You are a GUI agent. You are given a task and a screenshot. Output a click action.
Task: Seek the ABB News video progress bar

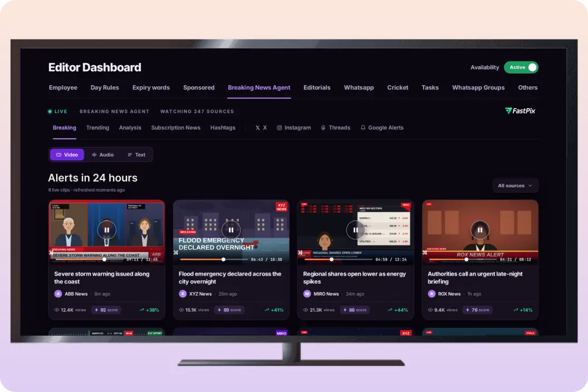[89, 259]
